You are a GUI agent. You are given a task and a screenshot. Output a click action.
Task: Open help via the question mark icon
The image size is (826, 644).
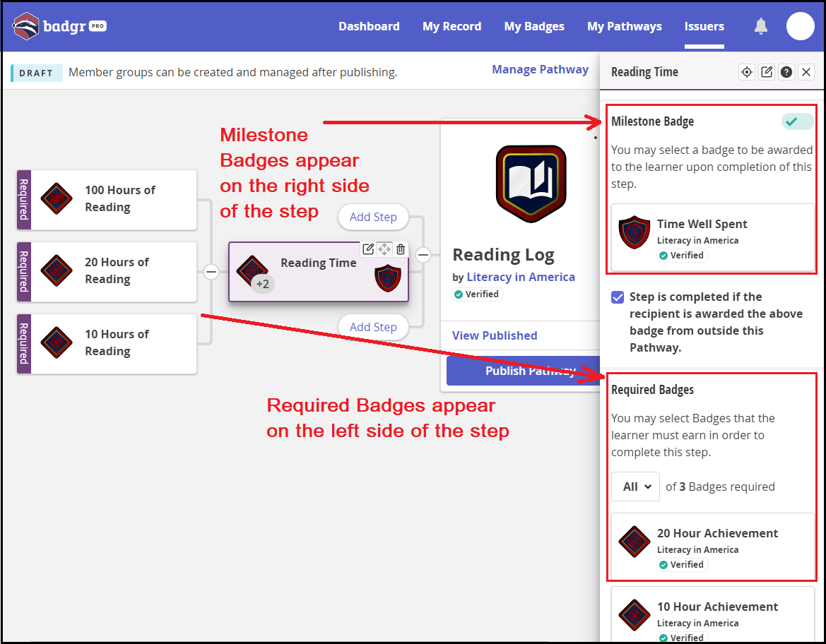coord(786,71)
